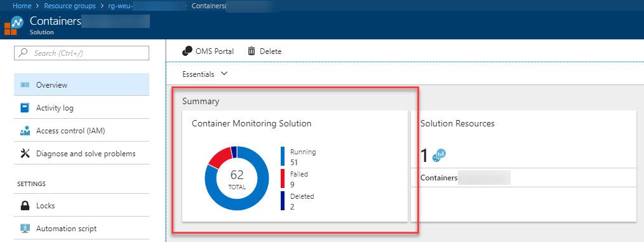Click the Locks padlock icon

click(25, 205)
